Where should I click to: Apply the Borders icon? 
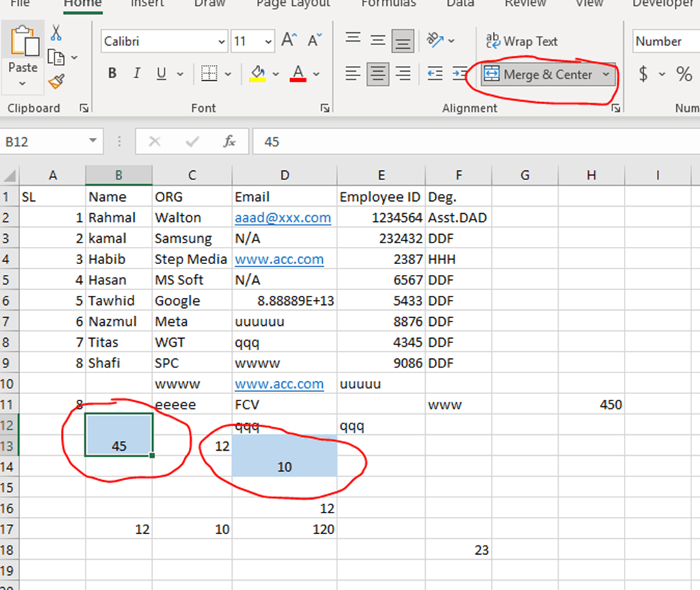tap(209, 74)
